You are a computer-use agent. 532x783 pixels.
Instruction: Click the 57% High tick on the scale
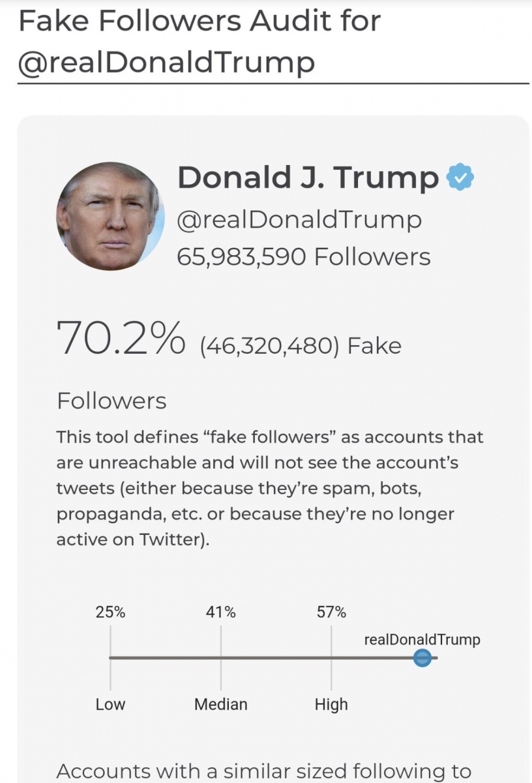click(331, 613)
